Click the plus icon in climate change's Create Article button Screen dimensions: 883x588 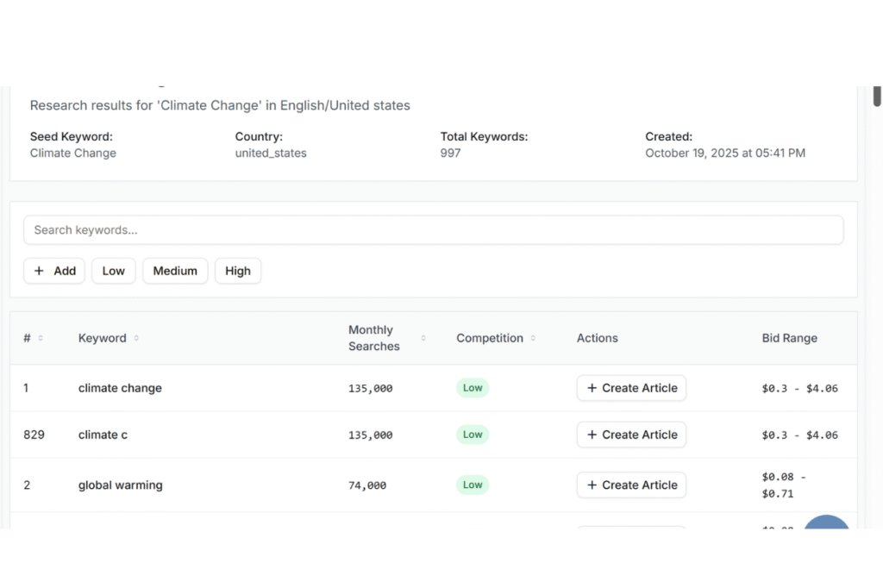tap(593, 388)
